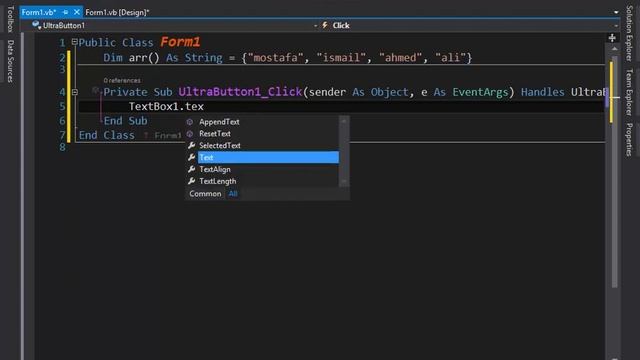Click the End Sub line

[125, 121]
